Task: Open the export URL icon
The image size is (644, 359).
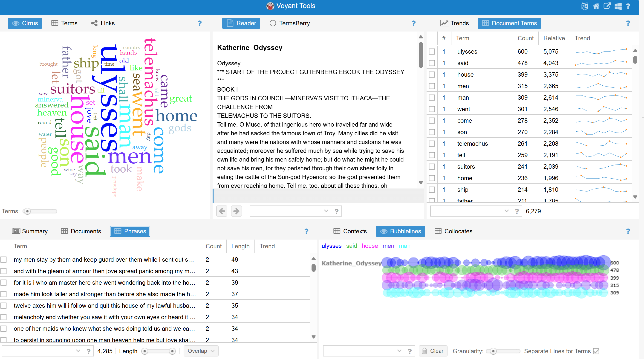Action: coord(607,6)
